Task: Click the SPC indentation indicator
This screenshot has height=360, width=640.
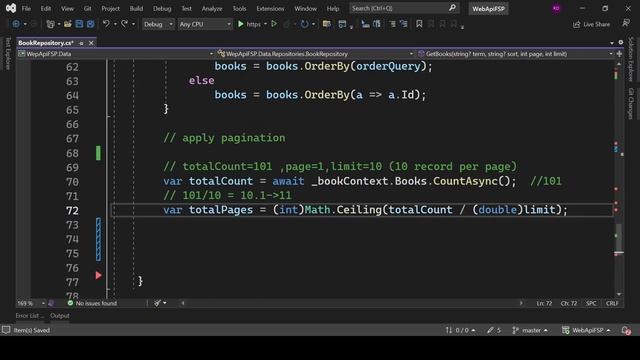Action: (591, 303)
